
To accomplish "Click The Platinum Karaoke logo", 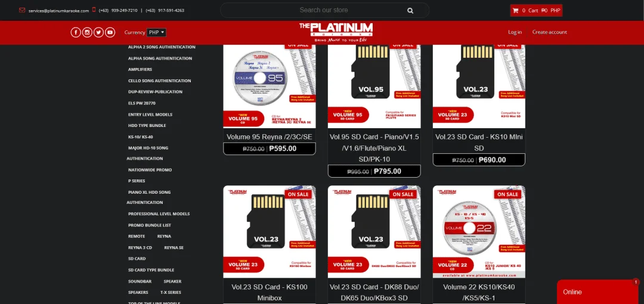I will pyautogui.click(x=336, y=32).
